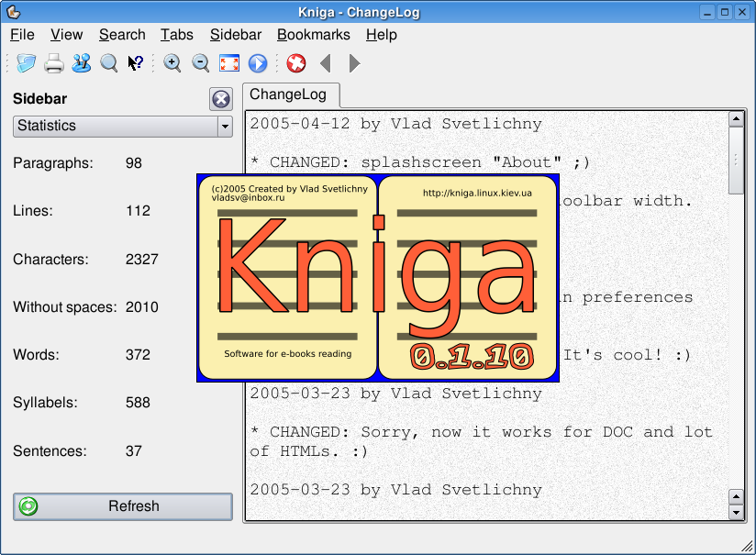The height and width of the screenshot is (555, 756).
Task: Close the sidebar with X button
Action: 221,99
